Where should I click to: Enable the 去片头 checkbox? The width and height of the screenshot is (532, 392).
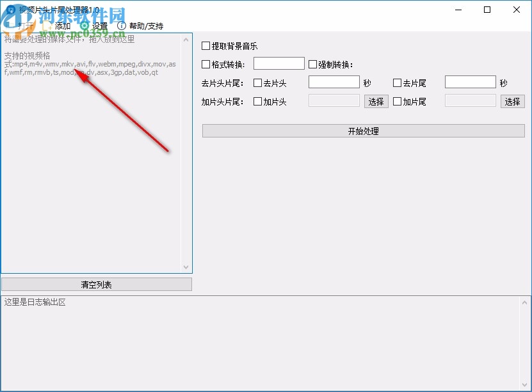tap(257, 83)
